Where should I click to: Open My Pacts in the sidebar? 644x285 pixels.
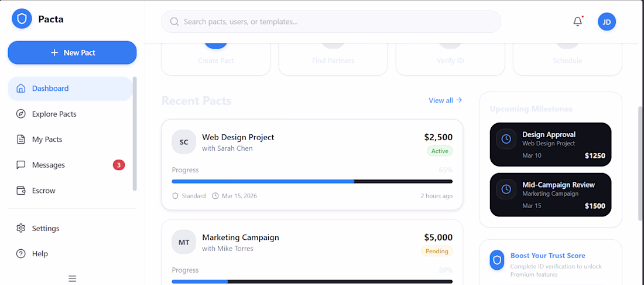point(47,140)
